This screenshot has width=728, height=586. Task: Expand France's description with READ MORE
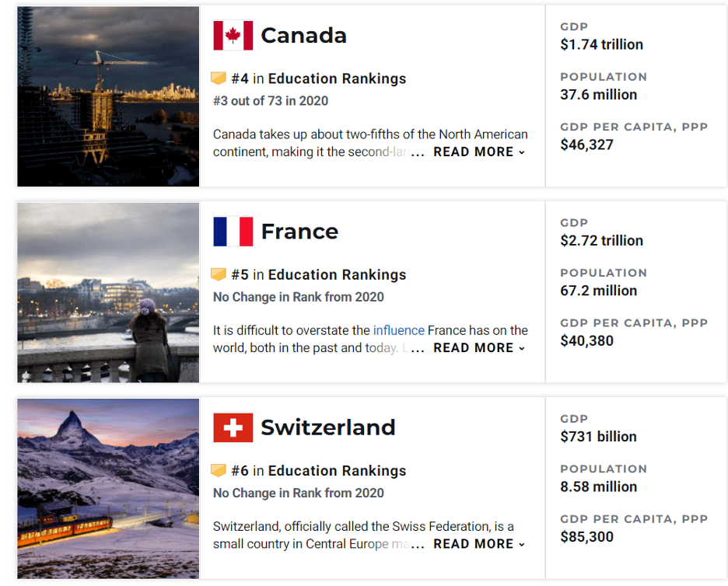pyautogui.click(x=478, y=348)
